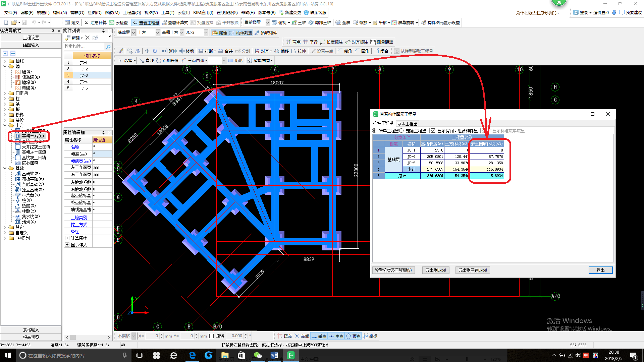The image size is (644, 362).
Task: Toggle the 旋转 checkbox in status bar
Action: [211, 336]
